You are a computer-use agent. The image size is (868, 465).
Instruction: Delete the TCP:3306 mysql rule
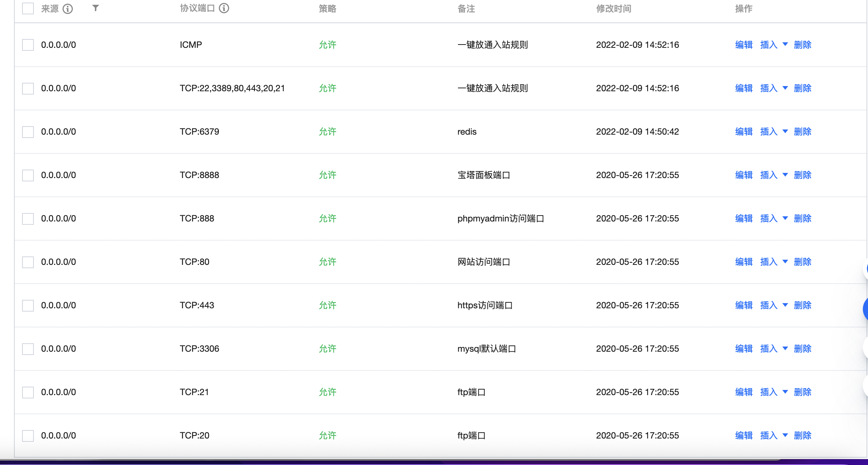tap(803, 349)
